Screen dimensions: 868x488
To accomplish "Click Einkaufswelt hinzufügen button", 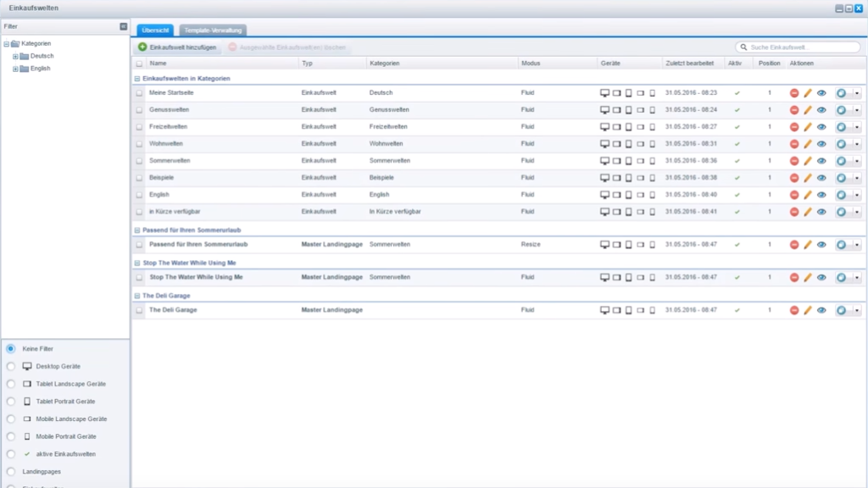I will [x=177, y=47].
